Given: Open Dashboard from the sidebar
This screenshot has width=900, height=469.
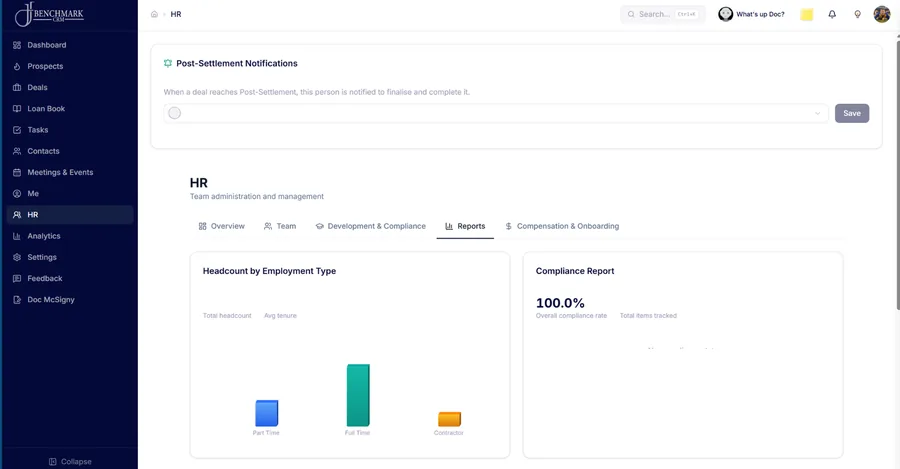Looking at the screenshot, I should point(70,45).
